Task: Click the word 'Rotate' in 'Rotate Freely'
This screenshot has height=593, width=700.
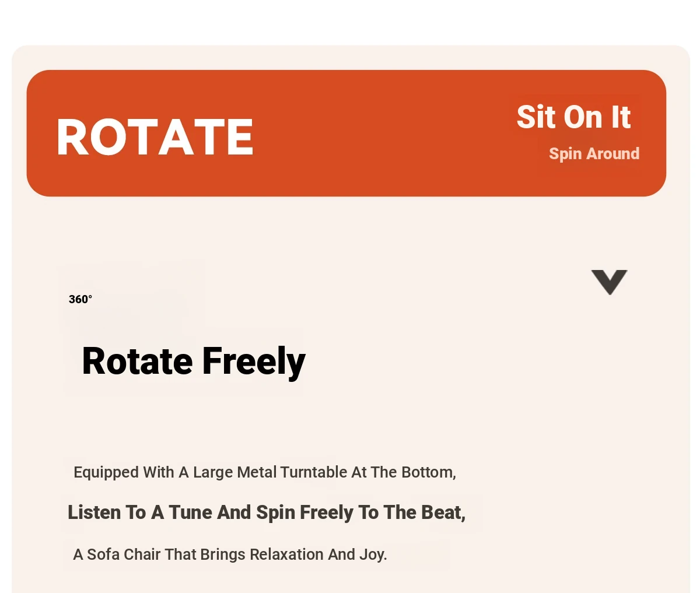Action: 138,362
